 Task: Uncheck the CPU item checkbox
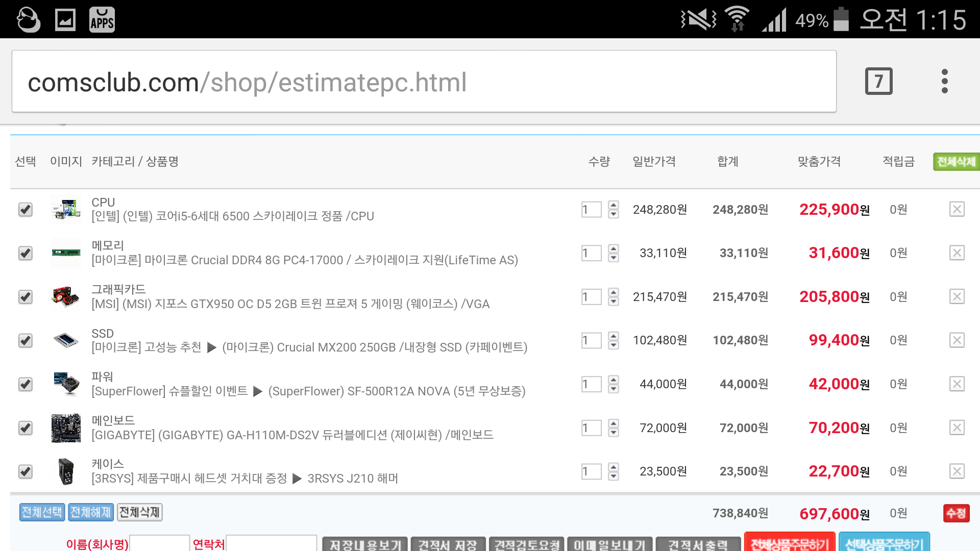[26, 209]
